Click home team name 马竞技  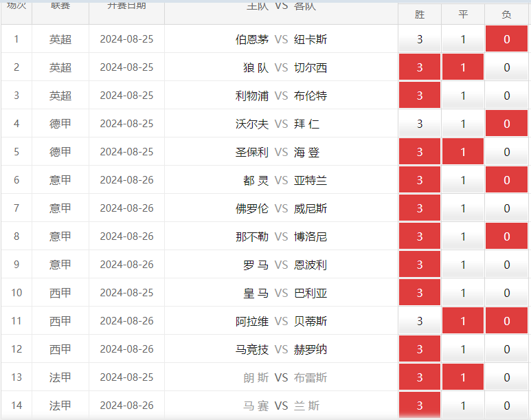coord(252,349)
